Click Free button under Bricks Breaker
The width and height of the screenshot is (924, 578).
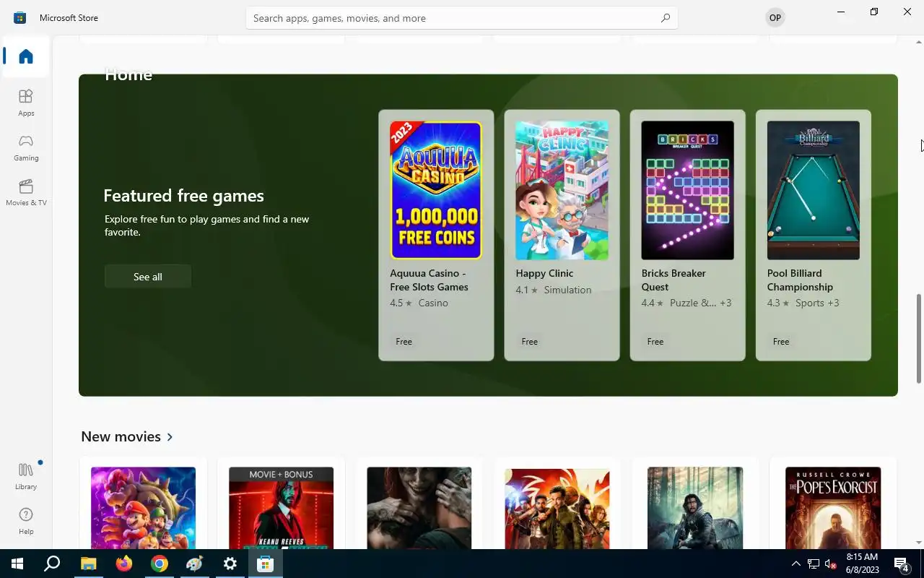coord(655,342)
